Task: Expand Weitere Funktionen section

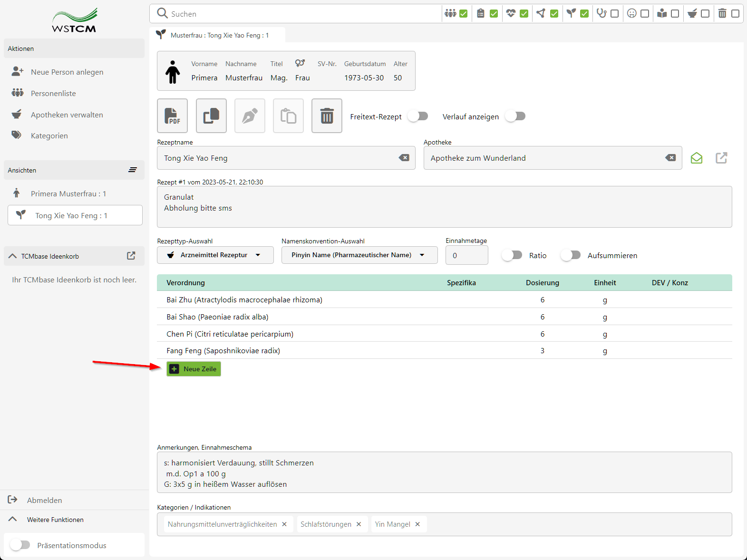Action: tap(55, 520)
